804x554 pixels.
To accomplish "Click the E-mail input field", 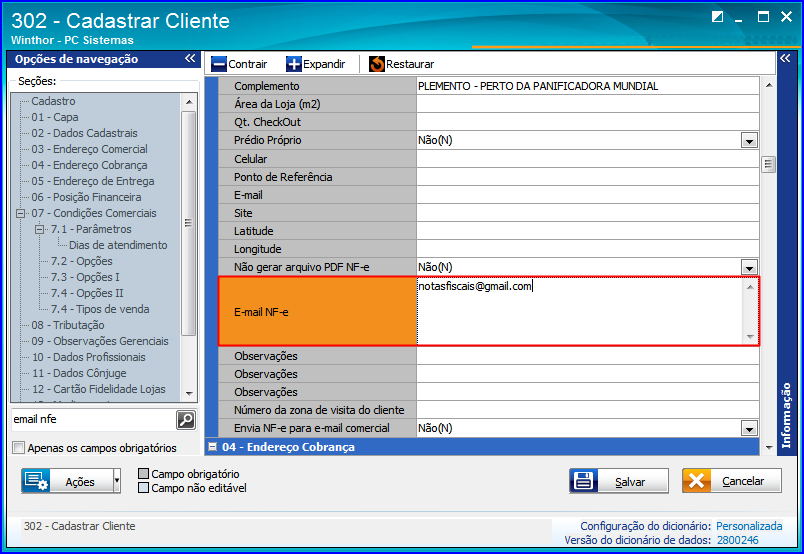I will [x=588, y=195].
